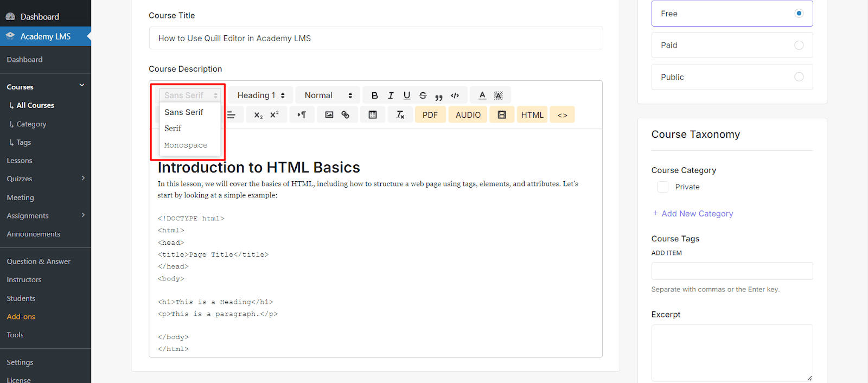The width and height of the screenshot is (868, 383).
Task: Open Dashboard under Academy LMS
Action: pos(24,60)
